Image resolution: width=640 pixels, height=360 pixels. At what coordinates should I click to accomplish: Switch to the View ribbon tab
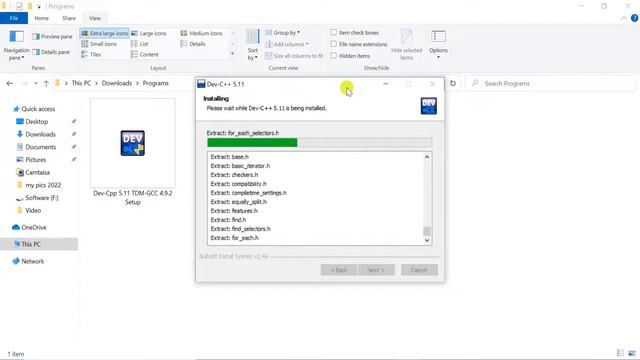pyautogui.click(x=95, y=18)
